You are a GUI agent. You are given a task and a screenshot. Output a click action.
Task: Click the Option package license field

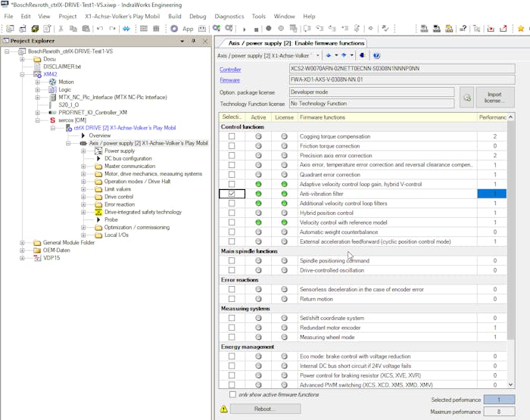tap(372, 92)
